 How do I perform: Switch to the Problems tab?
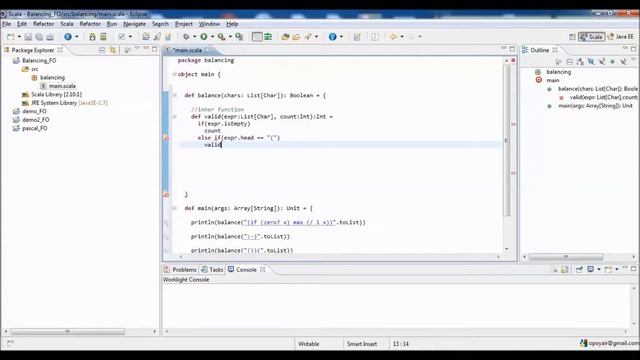tap(180, 269)
